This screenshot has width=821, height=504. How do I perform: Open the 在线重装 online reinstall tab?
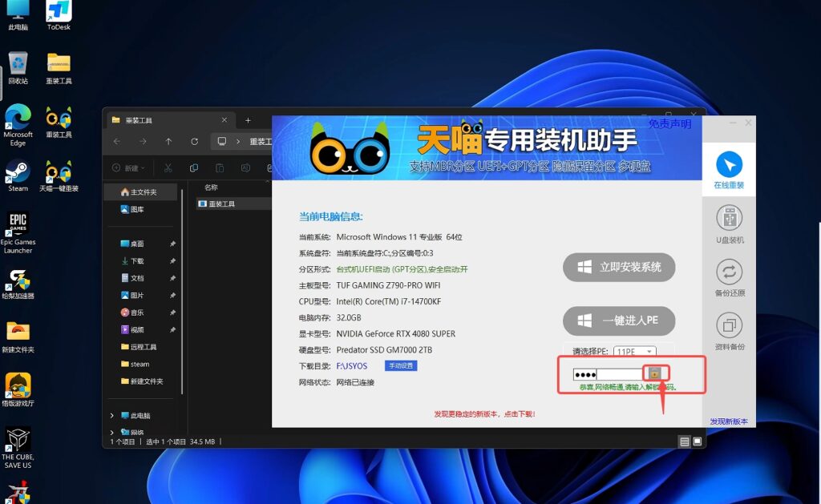(x=729, y=171)
